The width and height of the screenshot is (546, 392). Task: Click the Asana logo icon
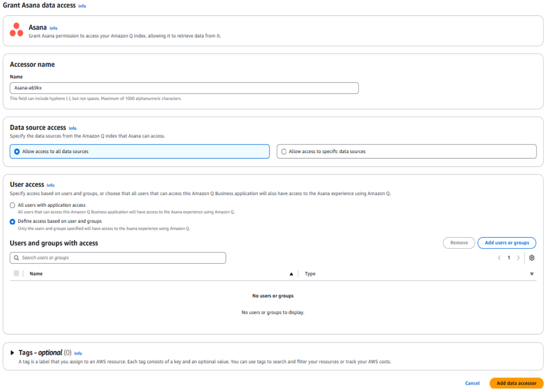coord(16,30)
